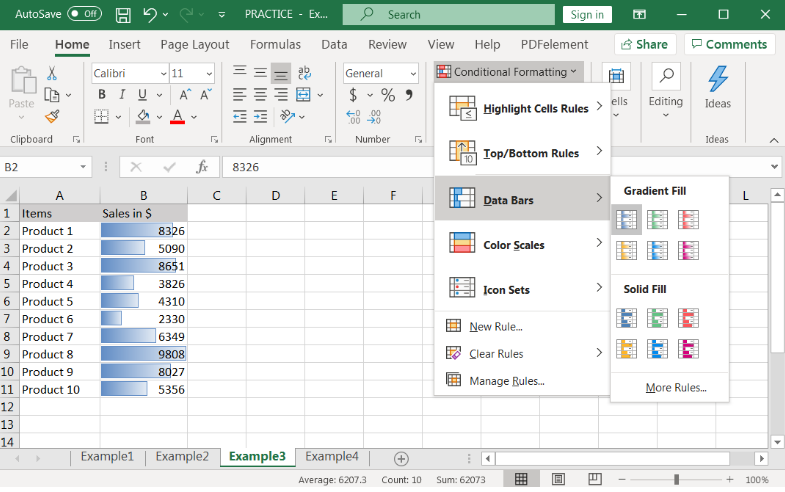The height and width of the screenshot is (492, 785).
Task: Open the Font Color dropdown arrow
Action: coord(194,117)
